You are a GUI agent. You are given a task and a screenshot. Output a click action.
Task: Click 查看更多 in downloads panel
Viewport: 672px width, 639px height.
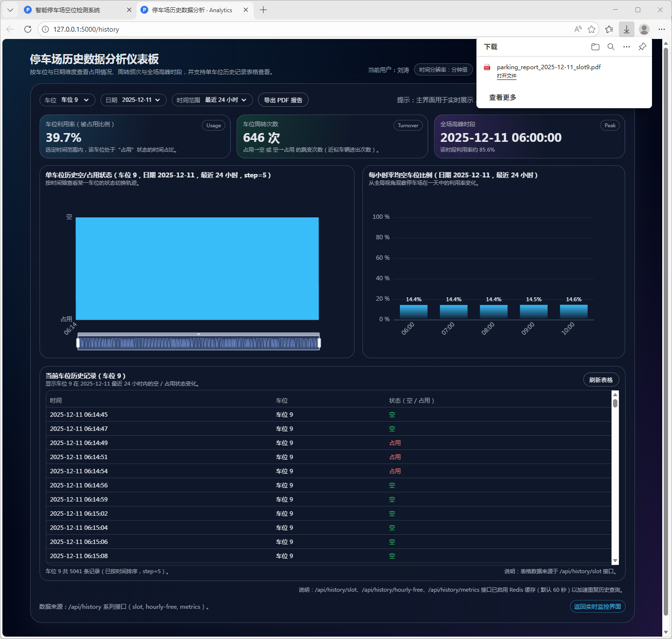pos(503,97)
